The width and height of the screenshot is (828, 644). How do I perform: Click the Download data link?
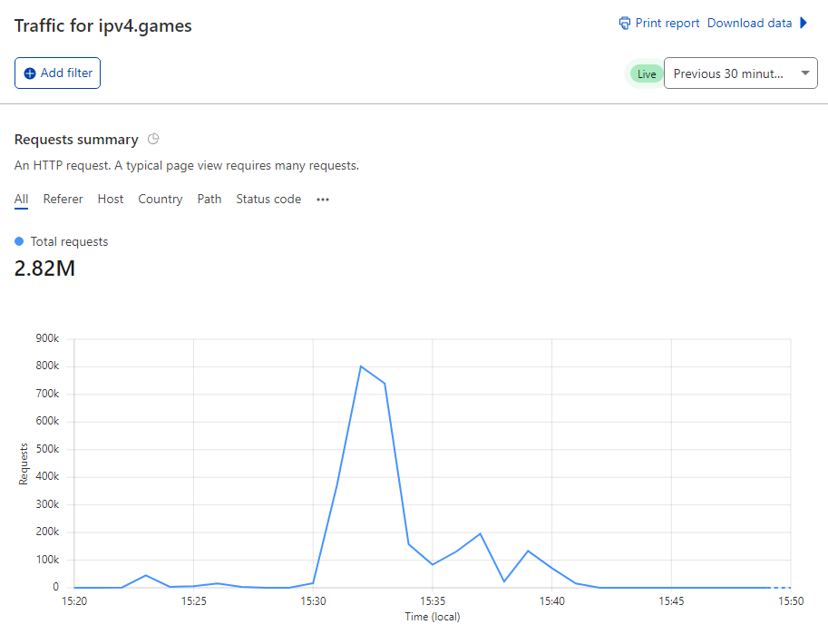(x=749, y=24)
